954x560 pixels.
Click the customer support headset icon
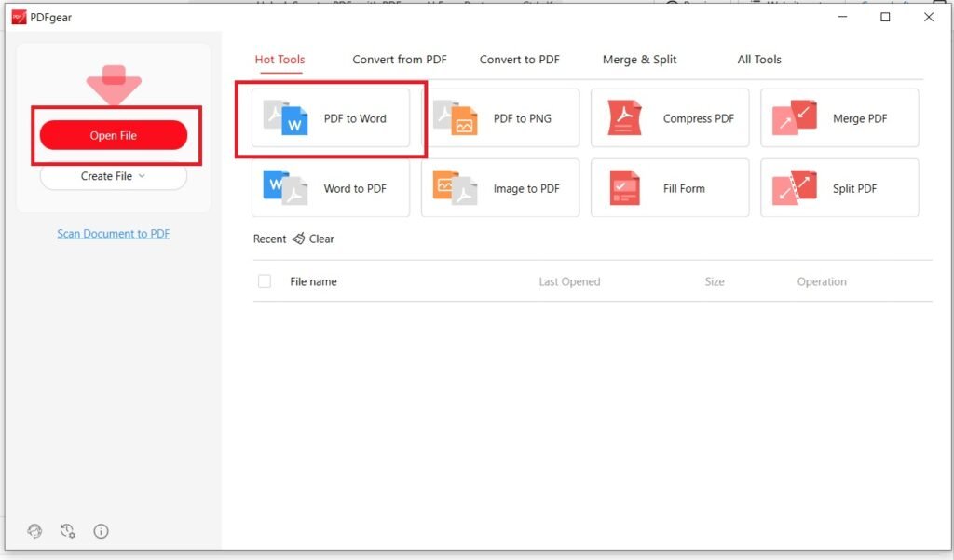click(34, 531)
